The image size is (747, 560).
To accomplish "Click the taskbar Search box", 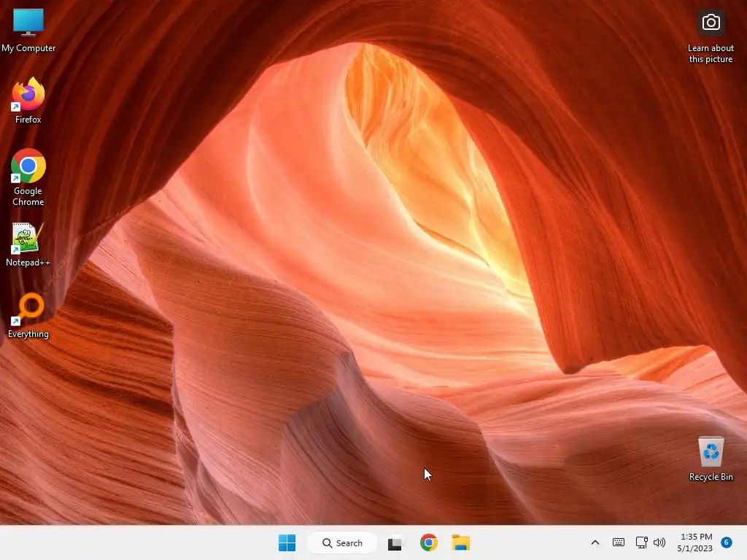I will (x=343, y=542).
